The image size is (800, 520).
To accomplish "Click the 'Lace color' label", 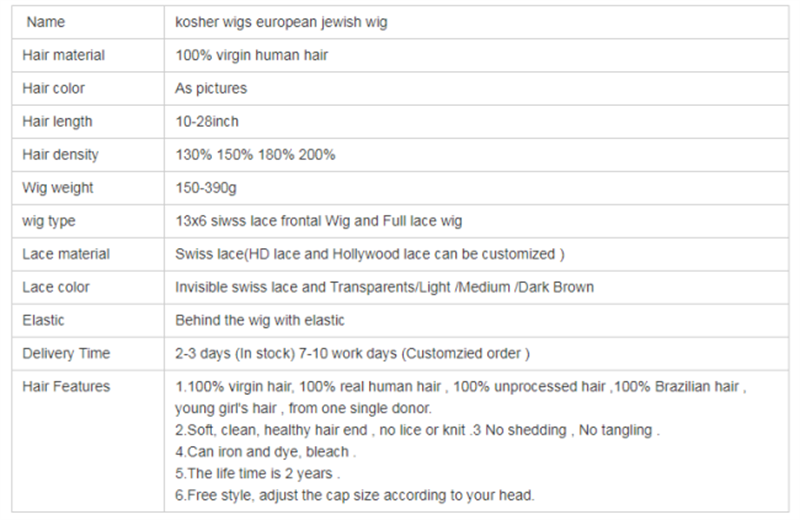I will click(x=56, y=287).
